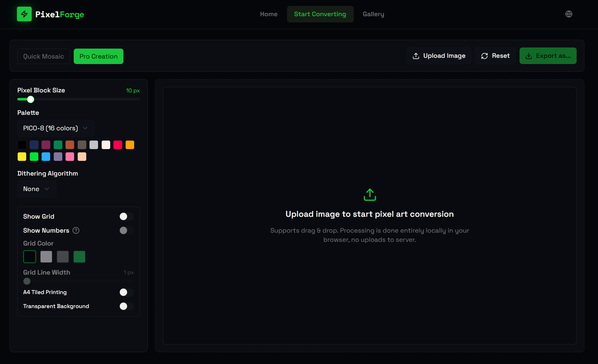The height and width of the screenshot is (364, 598).
Task: Click the sky blue palette swatch
Action: click(46, 157)
